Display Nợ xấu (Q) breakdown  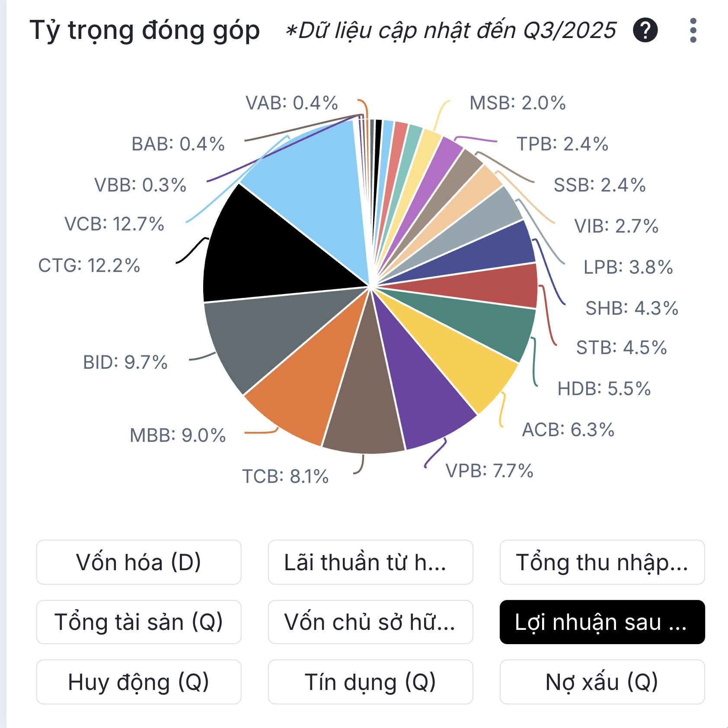[x=602, y=682]
